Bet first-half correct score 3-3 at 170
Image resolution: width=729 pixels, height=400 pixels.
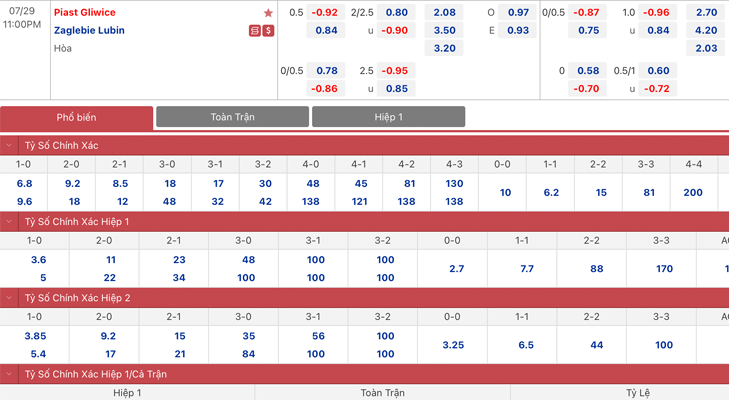pyautogui.click(x=664, y=269)
